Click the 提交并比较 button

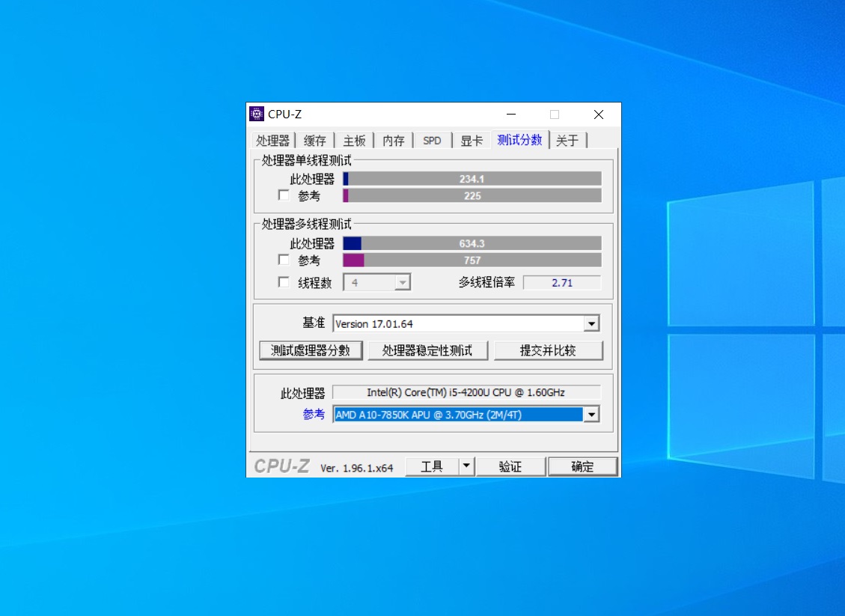pos(548,350)
